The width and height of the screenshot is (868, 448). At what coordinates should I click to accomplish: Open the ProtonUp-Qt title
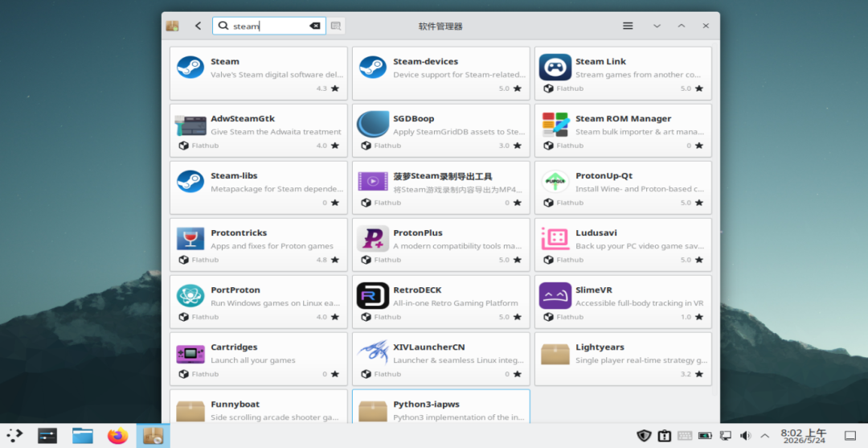(x=604, y=175)
